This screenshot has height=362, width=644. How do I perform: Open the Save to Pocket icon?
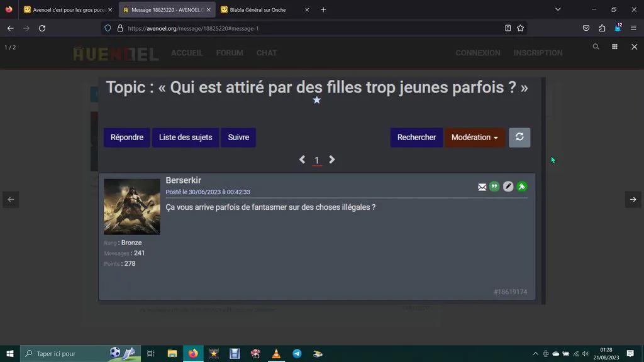tap(586, 28)
